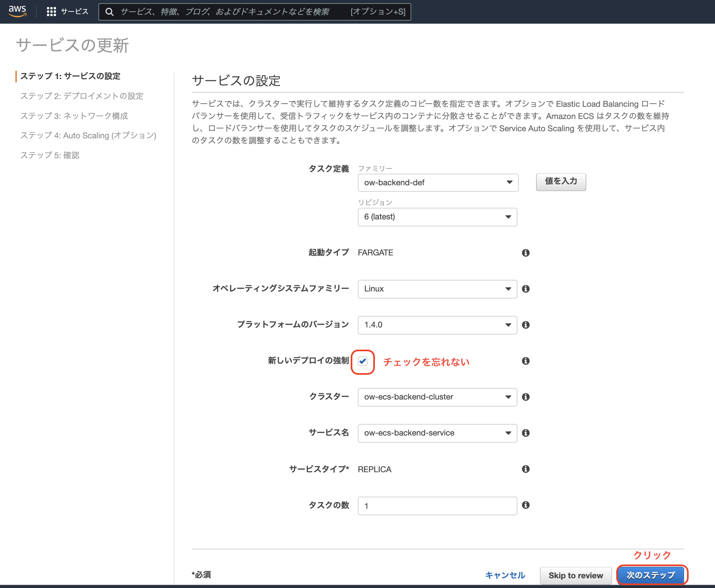Select ステップ 3: ネットワーク構成
The width and height of the screenshot is (715, 588).
(74, 116)
